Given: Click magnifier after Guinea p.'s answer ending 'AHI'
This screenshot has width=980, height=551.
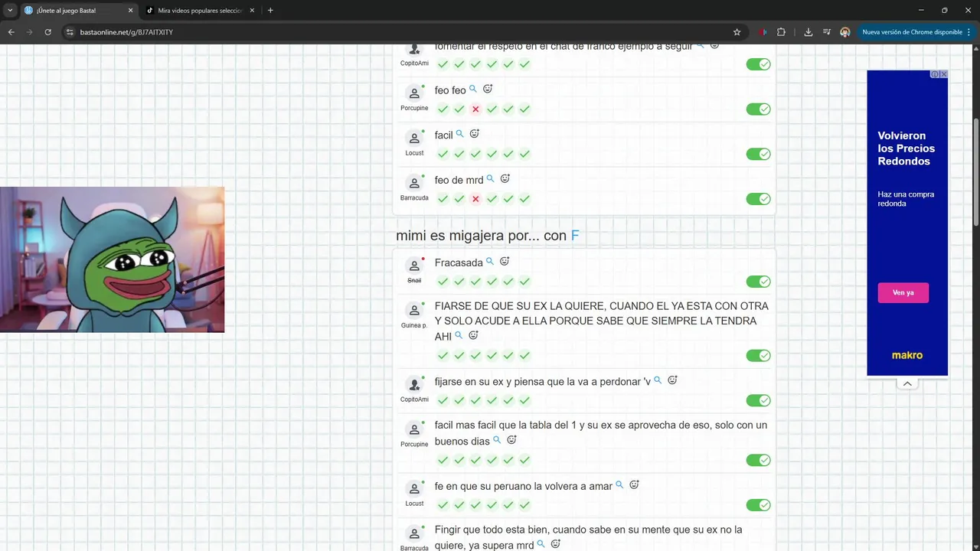Looking at the screenshot, I should [x=459, y=335].
